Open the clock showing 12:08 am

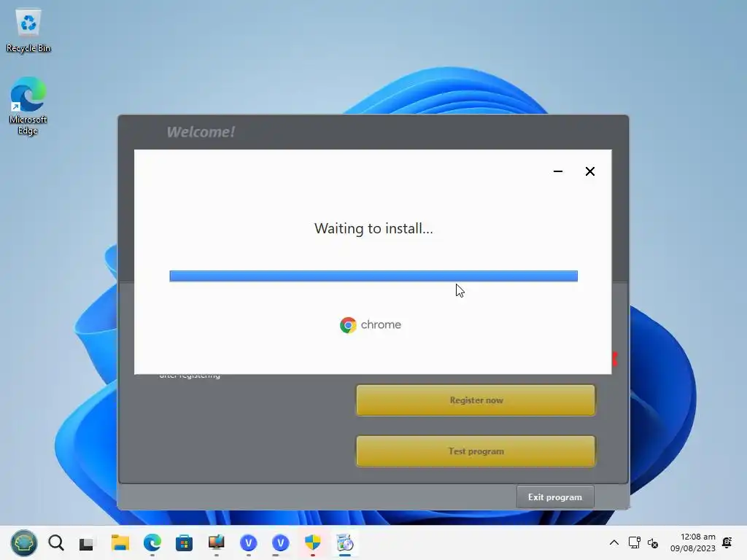[693, 542]
